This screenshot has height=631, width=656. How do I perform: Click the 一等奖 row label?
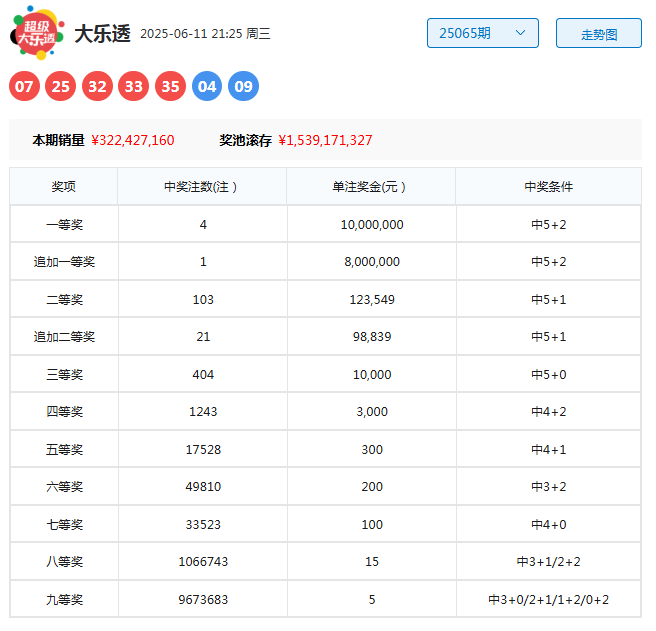[64, 225]
